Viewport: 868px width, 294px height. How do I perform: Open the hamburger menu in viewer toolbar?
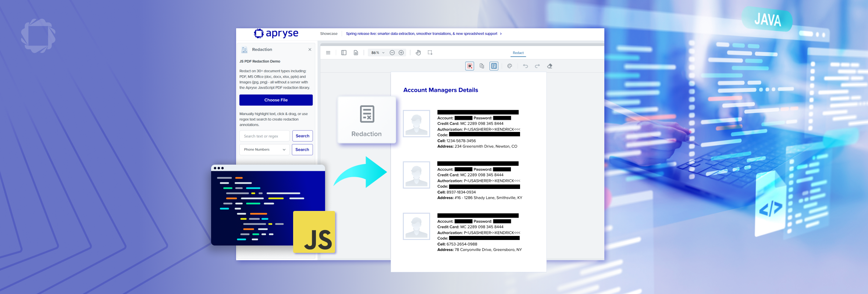tap(328, 53)
